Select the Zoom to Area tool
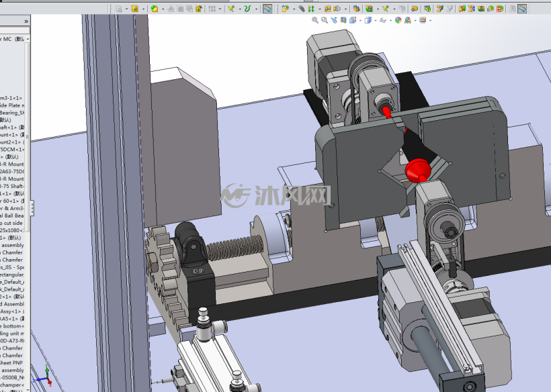The image size is (551, 392). (325, 20)
